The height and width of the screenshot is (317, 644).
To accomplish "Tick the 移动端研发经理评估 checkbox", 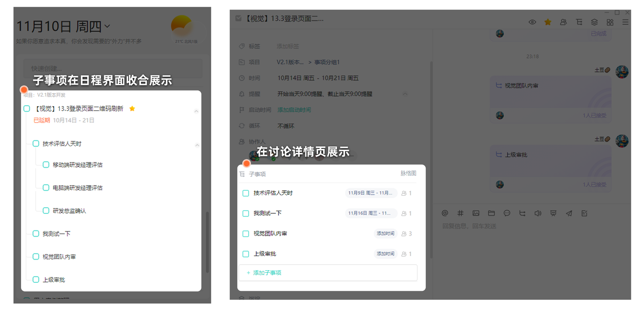I will [46, 165].
